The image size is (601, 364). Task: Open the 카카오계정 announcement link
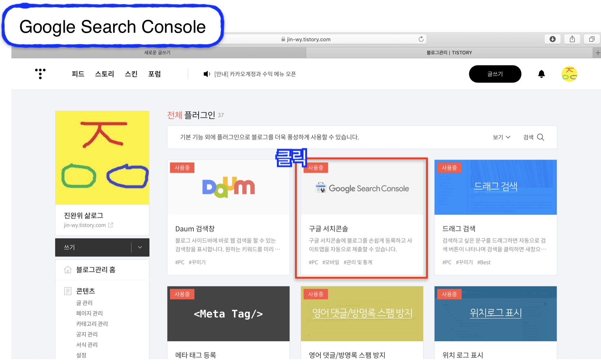click(x=255, y=74)
